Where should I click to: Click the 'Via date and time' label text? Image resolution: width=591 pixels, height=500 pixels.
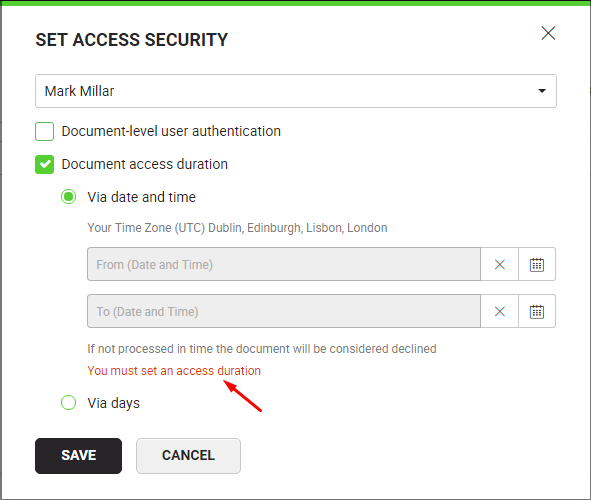point(142,197)
